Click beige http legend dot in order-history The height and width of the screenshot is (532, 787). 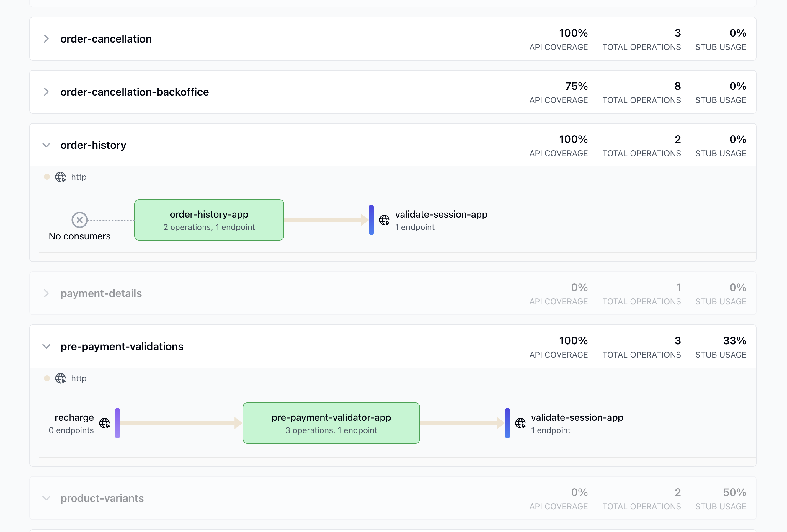(47, 177)
